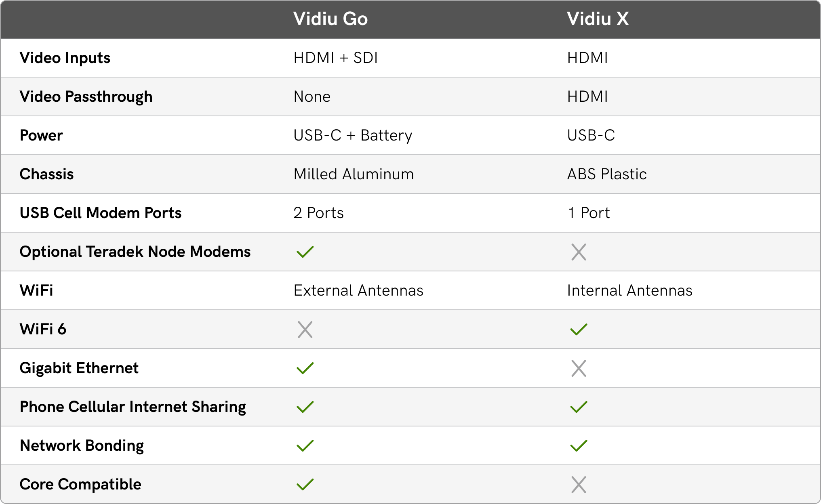Click the Network Bonding checkmark for Vidiu X
This screenshot has height=504, width=821.
pyautogui.click(x=579, y=446)
